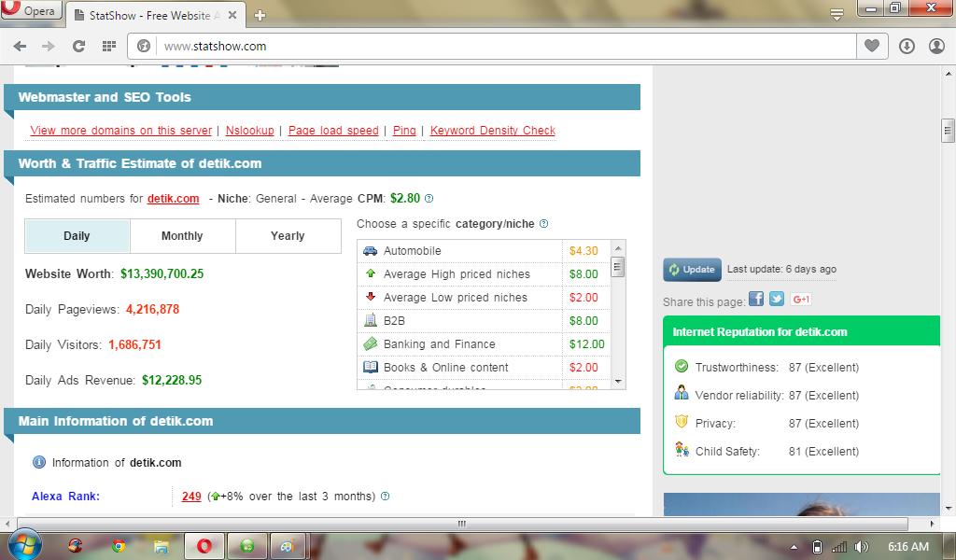Close the StatShow tab
This screenshot has height=560, width=956.
point(232,15)
